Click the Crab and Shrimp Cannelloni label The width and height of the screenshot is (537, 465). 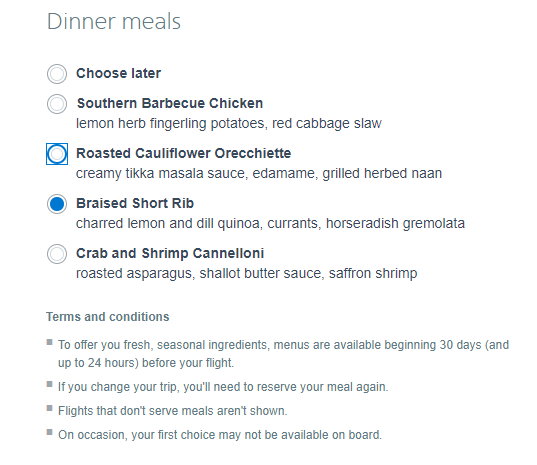pos(170,253)
